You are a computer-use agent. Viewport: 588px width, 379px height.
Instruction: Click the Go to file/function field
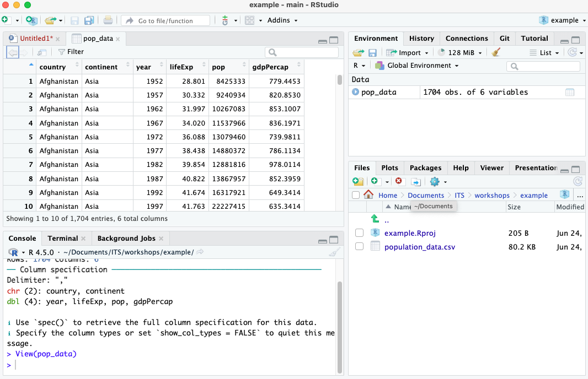pos(165,20)
